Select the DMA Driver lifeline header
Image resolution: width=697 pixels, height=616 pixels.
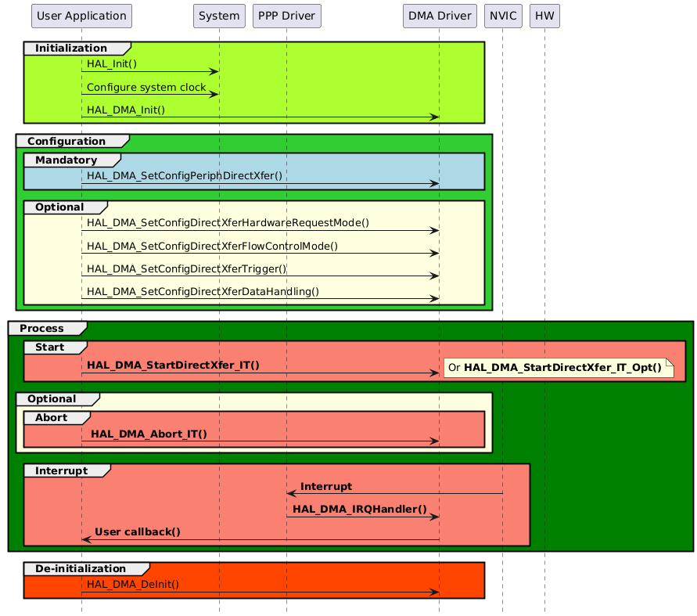(x=439, y=16)
